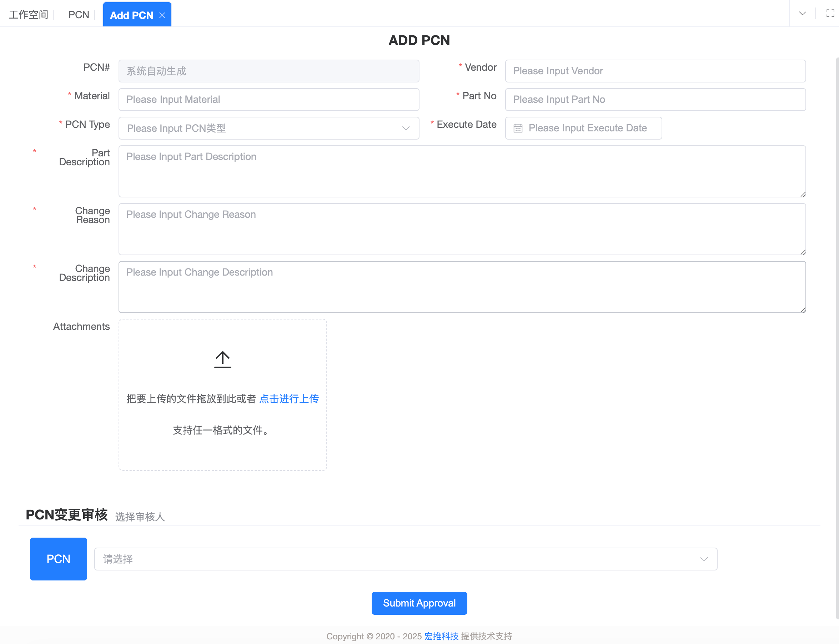The width and height of the screenshot is (839, 644).
Task: Switch to the 工作空间 tab
Action: [x=28, y=15]
